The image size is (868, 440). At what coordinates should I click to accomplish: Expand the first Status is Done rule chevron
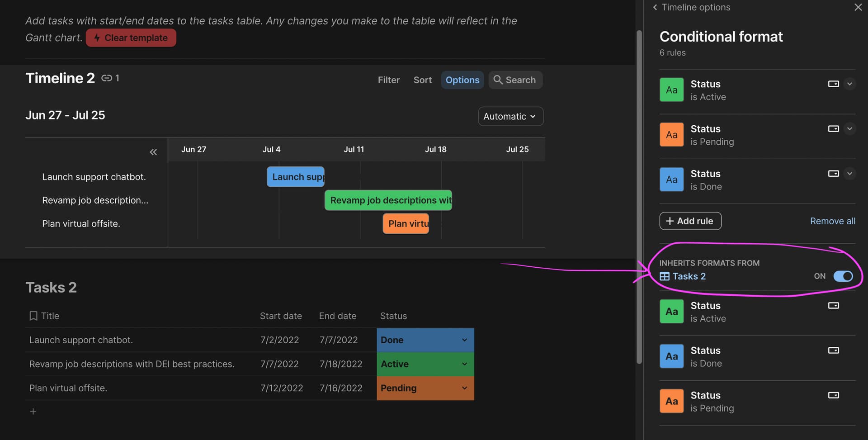click(850, 174)
